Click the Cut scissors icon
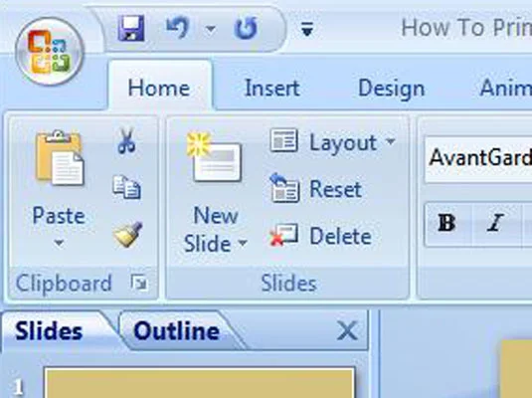Viewport: 532px width, 398px height. [x=126, y=140]
